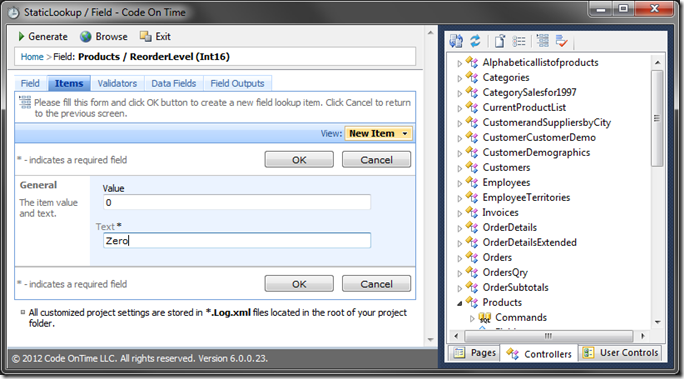684x379 pixels.
Task: Click the properties list icon in the explorer toolbar
Action: click(519, 41)
